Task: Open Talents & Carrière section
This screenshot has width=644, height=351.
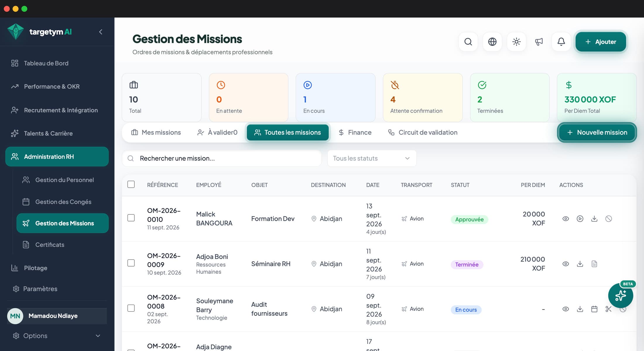Action: click(x=57, y=133)
